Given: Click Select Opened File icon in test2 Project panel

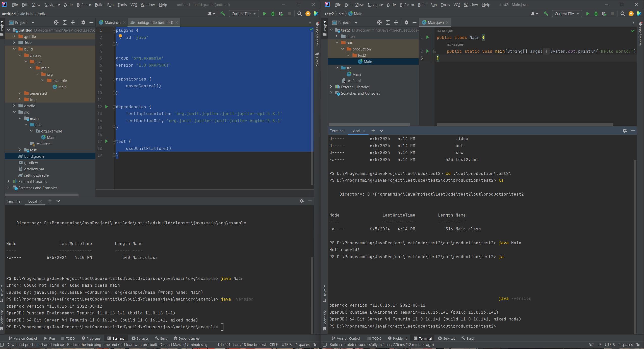Looking at the screenshot, I should click(x=379, y=23).
